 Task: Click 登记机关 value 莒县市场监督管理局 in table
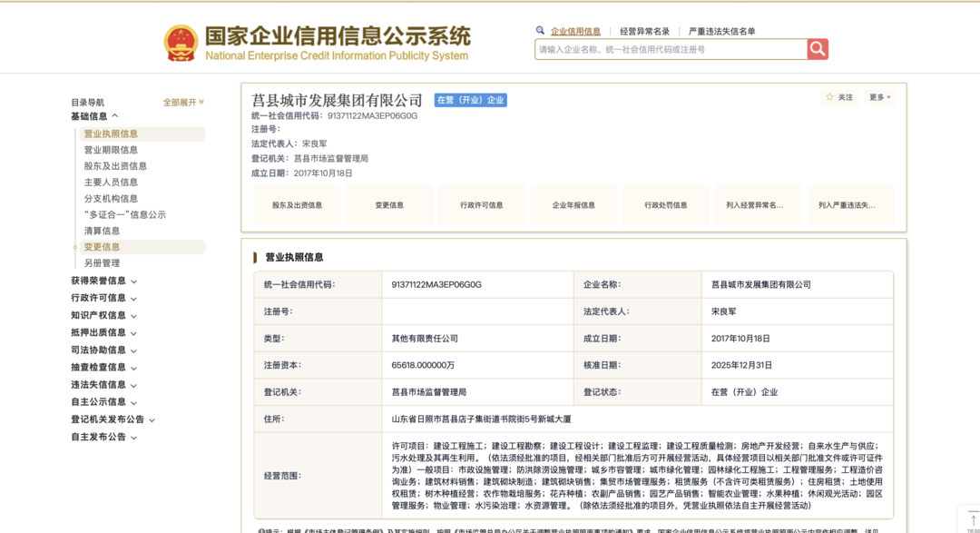[x=428, y=392]
